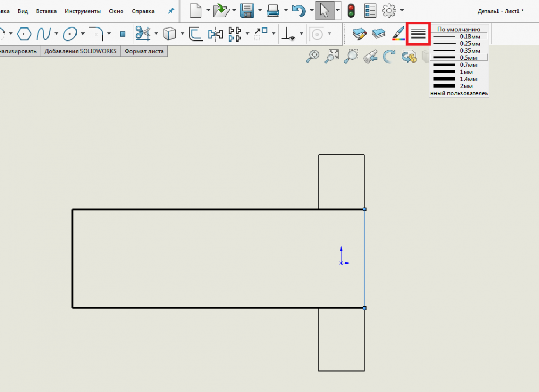Viewport: 539px width, 392px height.
Task: Click the Print icon
Action: tap(273, 10)
